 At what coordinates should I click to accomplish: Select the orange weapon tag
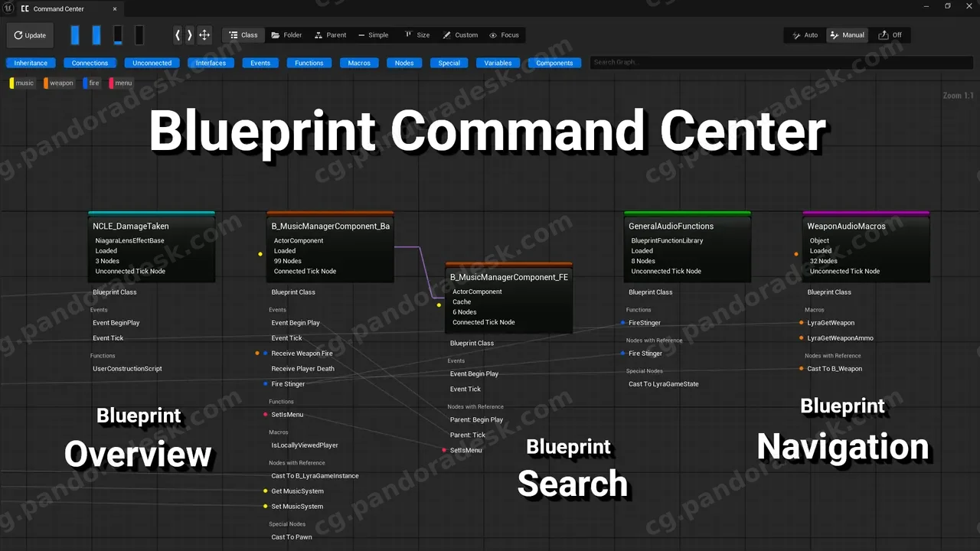click(x=60, y=83)
